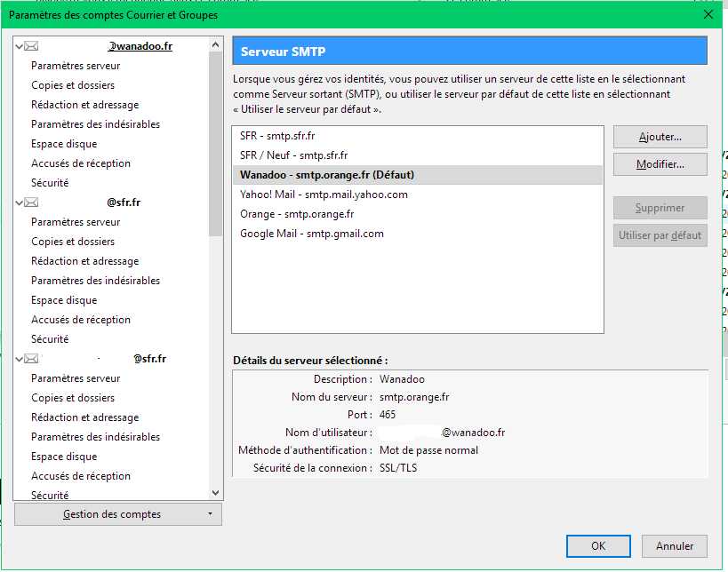Collapse the wanadoo.fr account tree
The image size is (728, 572).
click(x=20, y=45)
